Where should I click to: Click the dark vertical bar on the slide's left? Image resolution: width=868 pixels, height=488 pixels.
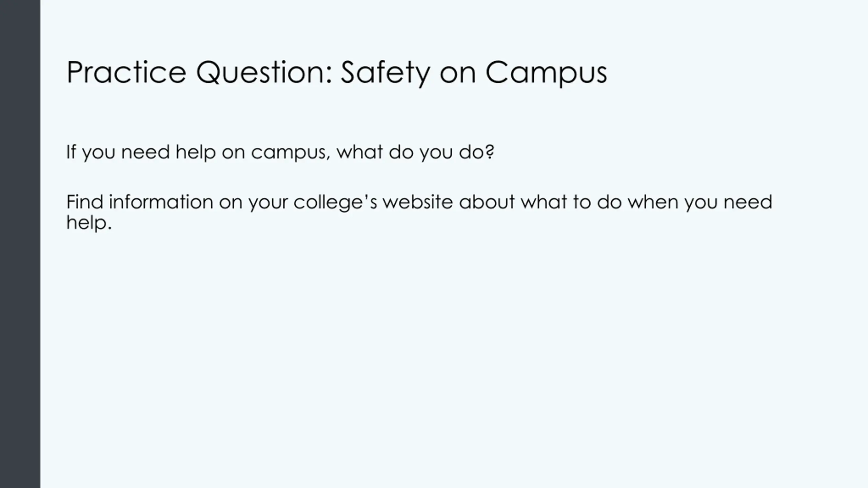click(x=20, y=244)
